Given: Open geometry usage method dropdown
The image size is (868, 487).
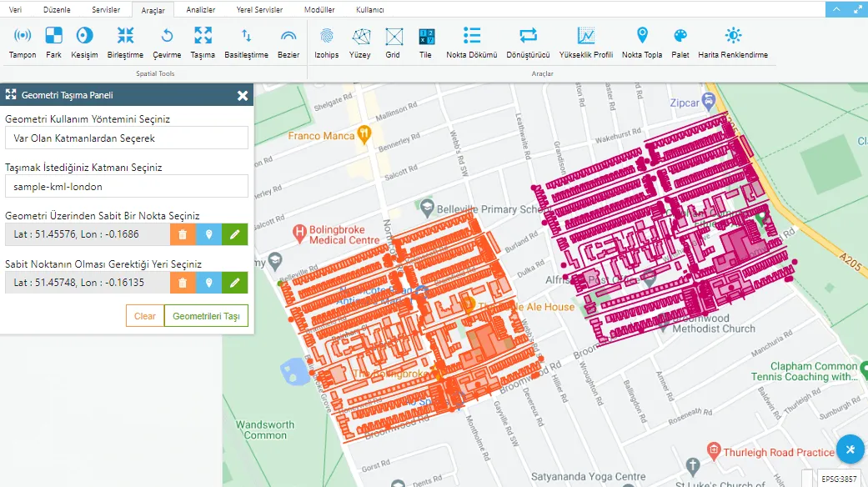Looking at the screenshot, I should click(127, 138).
